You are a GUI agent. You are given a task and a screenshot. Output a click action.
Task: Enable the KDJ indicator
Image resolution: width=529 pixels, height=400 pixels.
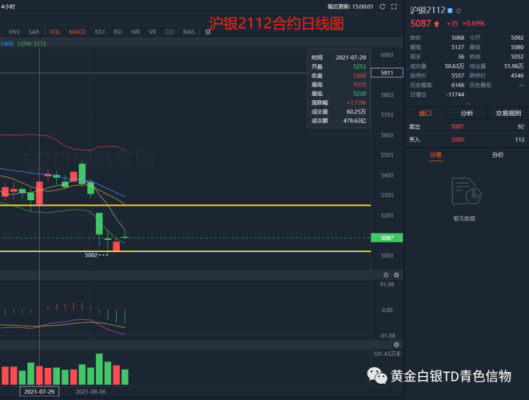tap(100, 32)
